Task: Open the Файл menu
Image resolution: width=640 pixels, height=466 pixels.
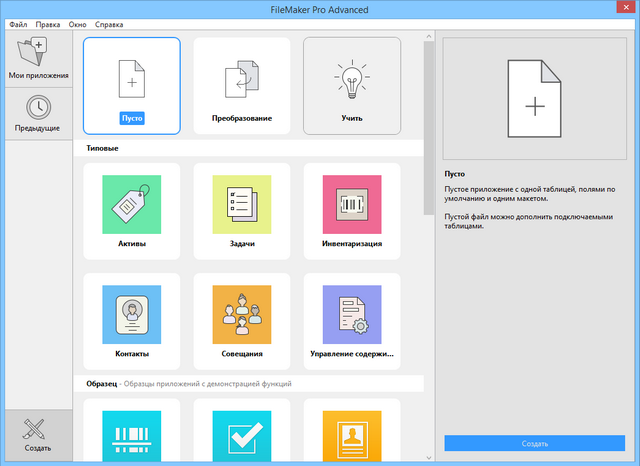Action: [18, 23]
